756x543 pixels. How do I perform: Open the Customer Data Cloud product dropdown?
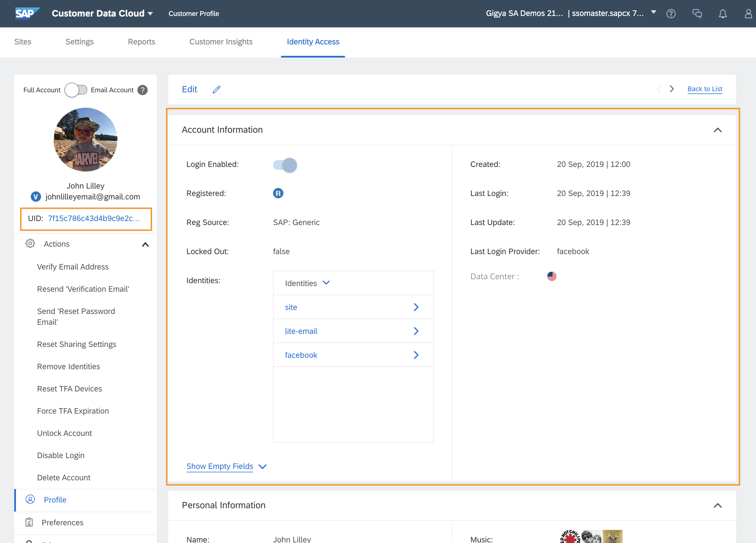pos(150,14)
